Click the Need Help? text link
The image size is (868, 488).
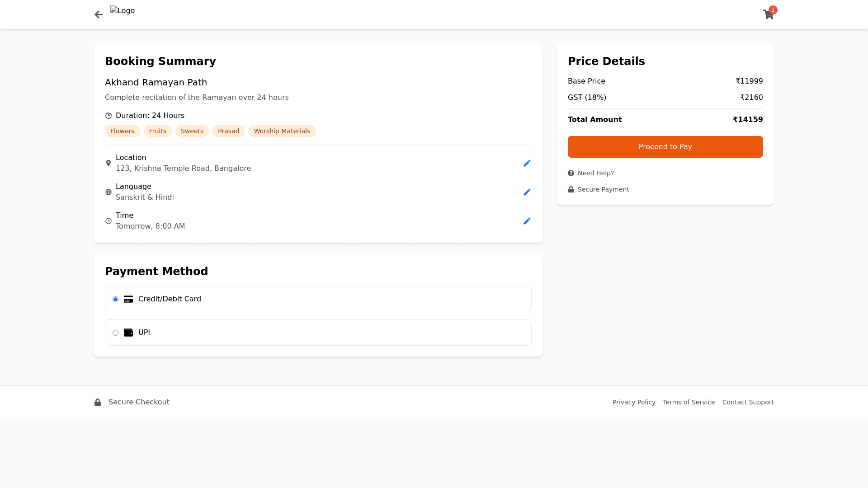point(595,173)
